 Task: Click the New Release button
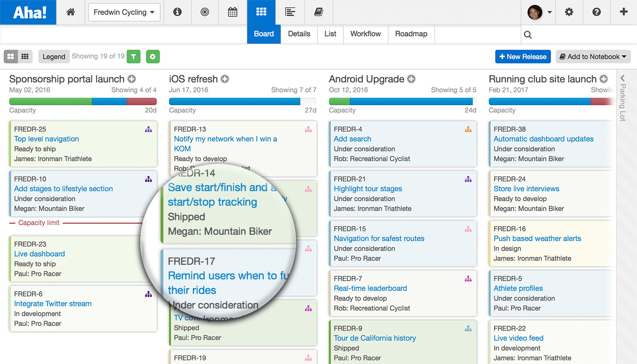pos(523,56)
